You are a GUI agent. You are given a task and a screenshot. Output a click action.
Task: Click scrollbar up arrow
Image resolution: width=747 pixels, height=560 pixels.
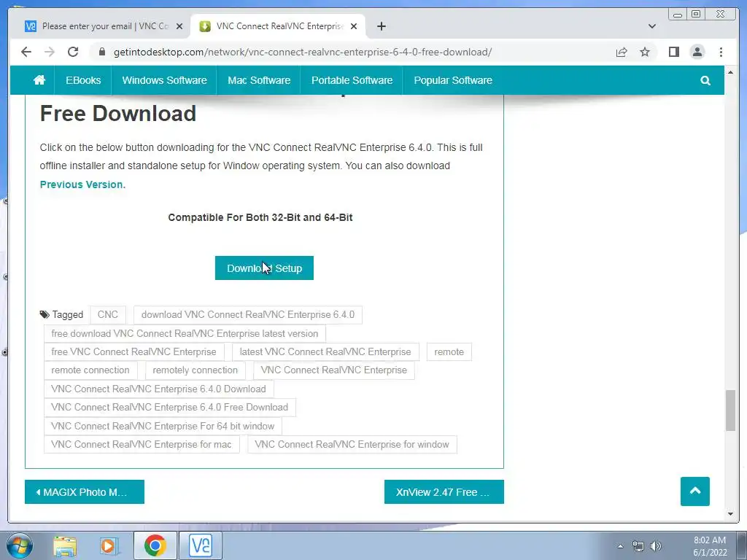[730, 72]
